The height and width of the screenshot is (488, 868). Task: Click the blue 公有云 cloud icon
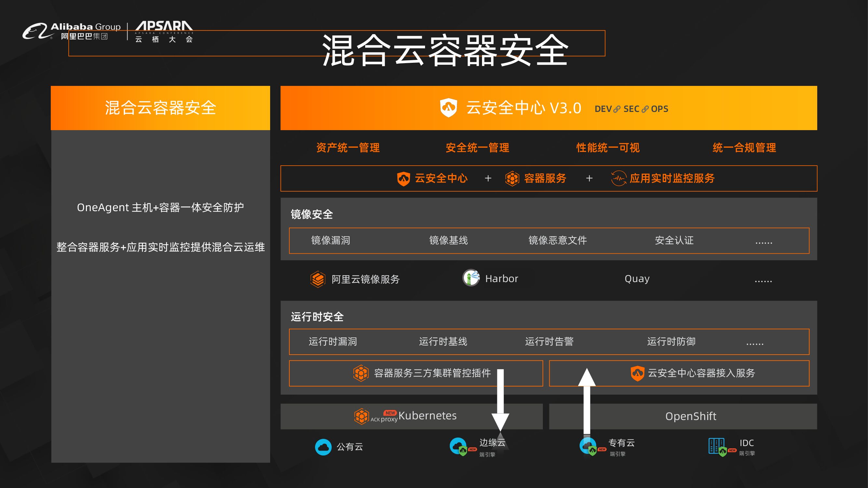tap(323, 447)
